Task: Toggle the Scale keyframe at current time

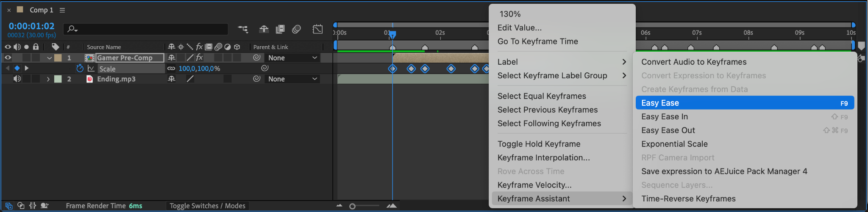Action: [x=17, y=68]
